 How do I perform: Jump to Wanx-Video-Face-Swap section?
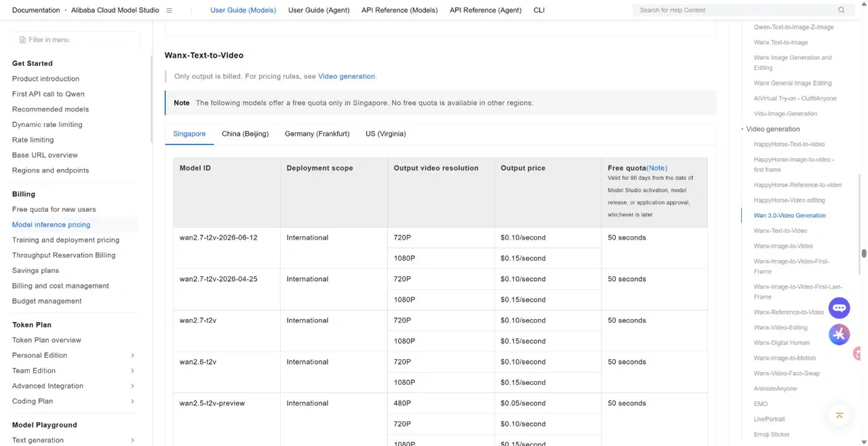point(787,373)
